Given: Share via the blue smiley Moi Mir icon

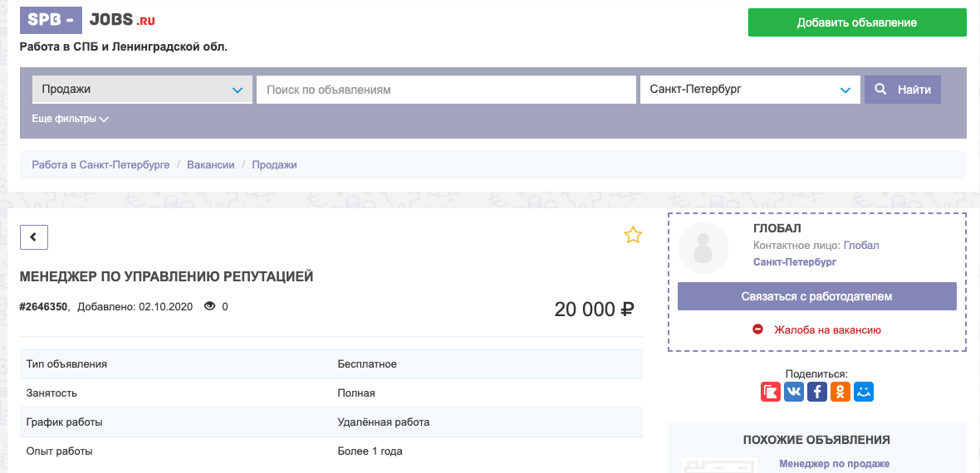Looking at the screenshot, I should [864, 392].
